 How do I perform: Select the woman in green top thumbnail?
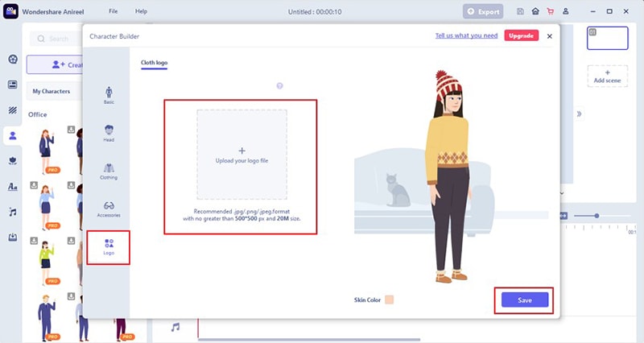47,262
